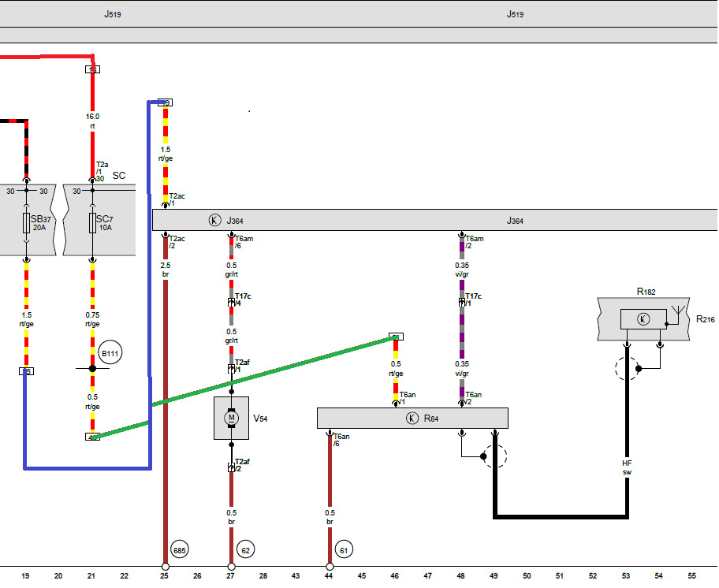Click the dashed shield circle below R182
This screenshot has height=588, width=719.
(627, 368)
